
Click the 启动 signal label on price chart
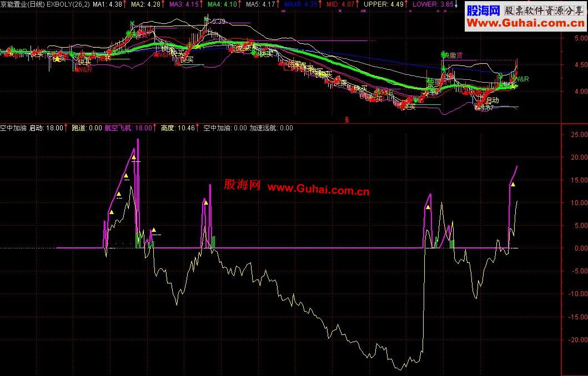(x=492, y=100)
